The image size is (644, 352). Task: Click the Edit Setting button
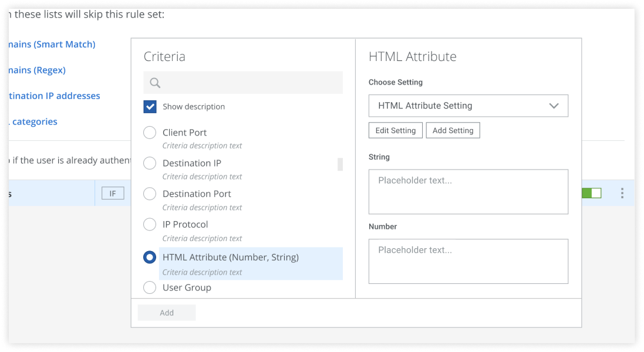[395, 130]
